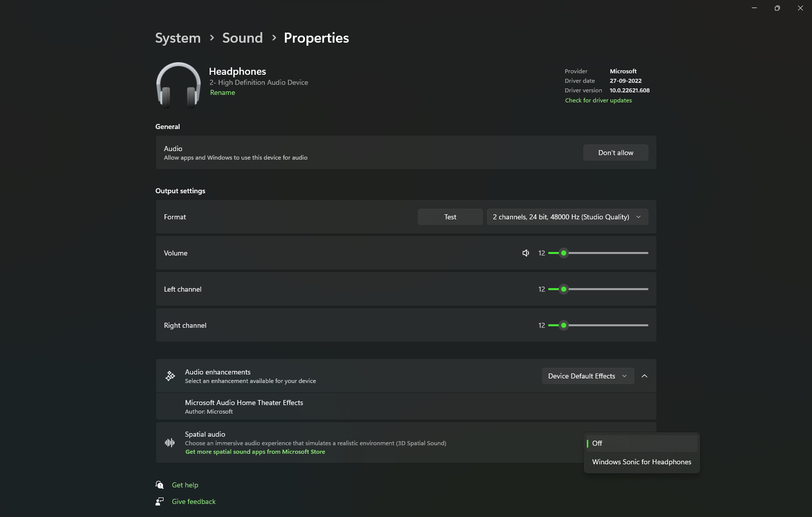Open Get more spatial sound apps link
This screenshot has width=812, height=517.
tap(255, 452)
